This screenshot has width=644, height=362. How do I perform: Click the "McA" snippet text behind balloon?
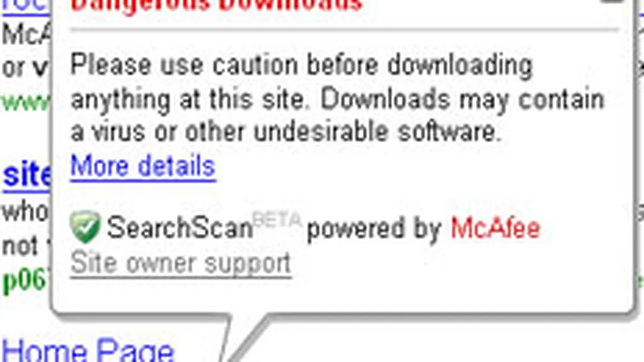26,35
